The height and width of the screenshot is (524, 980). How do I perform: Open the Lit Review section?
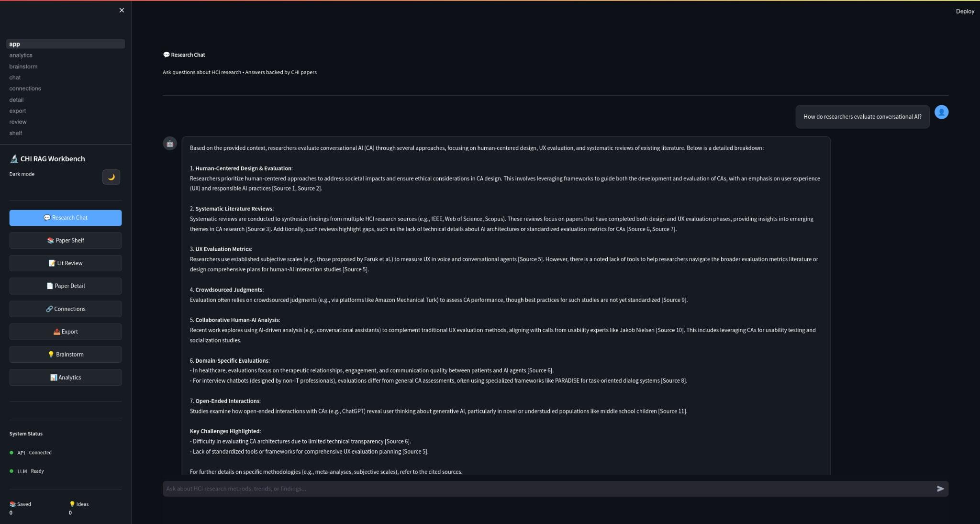pos(66,263)
